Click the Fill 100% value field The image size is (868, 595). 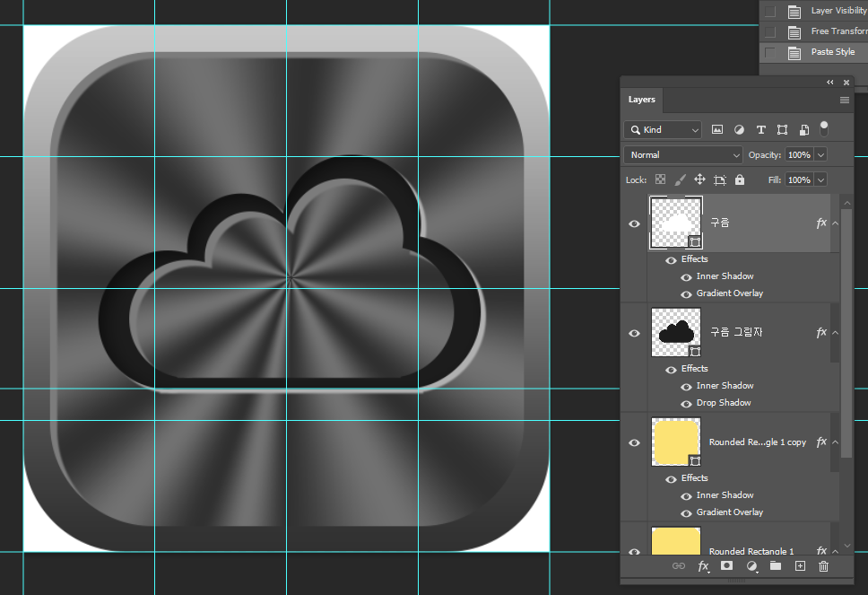pos(799,180)
